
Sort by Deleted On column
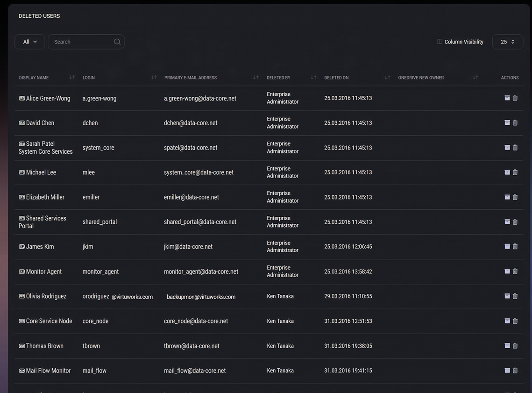click(387, 78)
